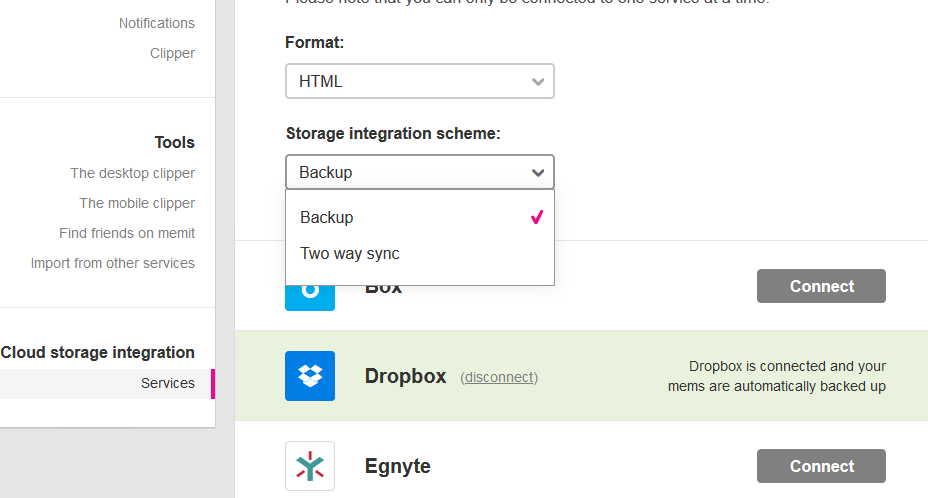Connect the Box service
Screen dimensions: 928x498
click(x=821, y=286)
